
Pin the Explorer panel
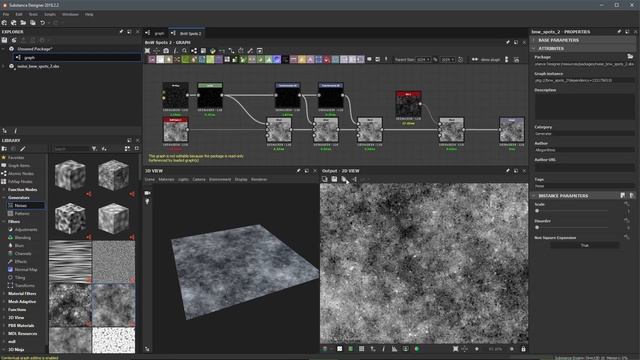pos(121,31)
